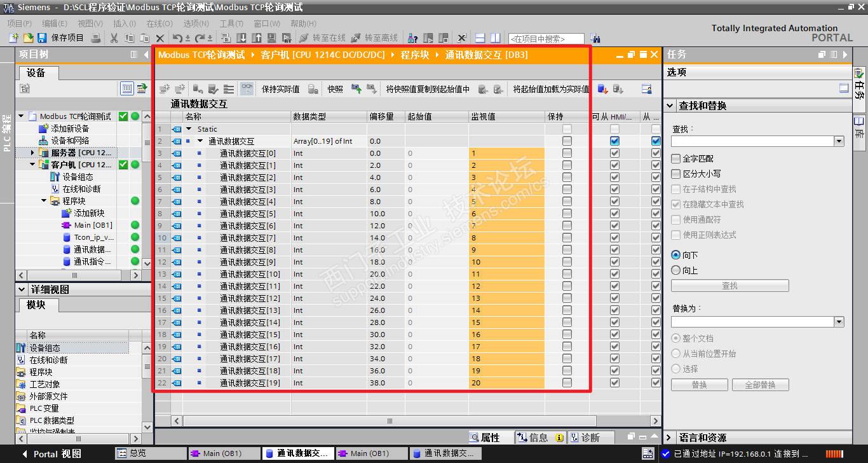Click the upload from device icon

coord(257,38)
